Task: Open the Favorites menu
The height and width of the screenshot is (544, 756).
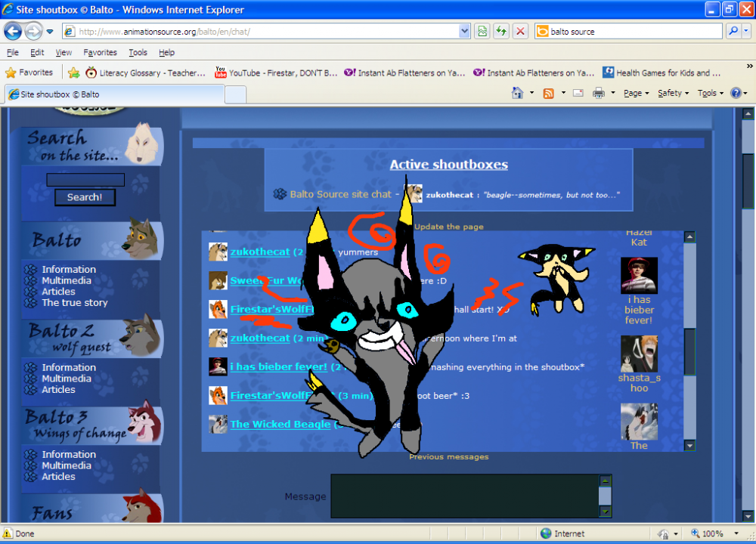Action: 100,52
